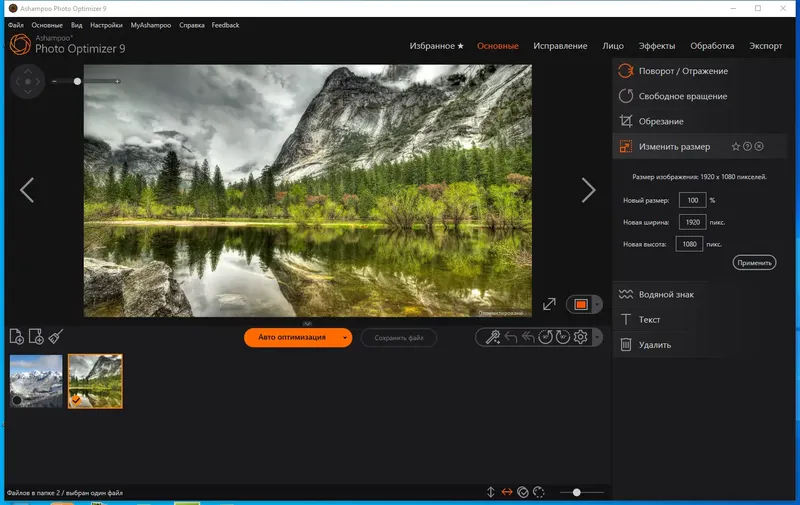Image resolution: width=800 pixels, height=505 pixels.
Task: Open help for the Resize tool
Action: (x=747, y=146)
